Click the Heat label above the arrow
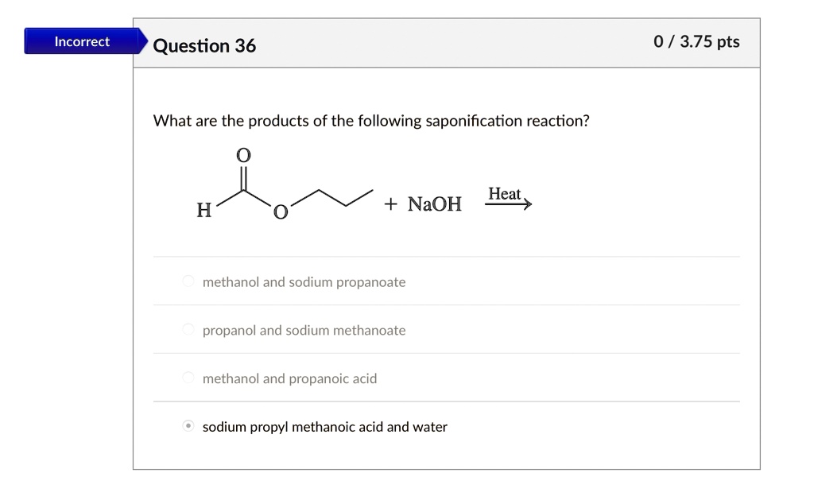This screenshot has height=504, width=814. point(504,193)
